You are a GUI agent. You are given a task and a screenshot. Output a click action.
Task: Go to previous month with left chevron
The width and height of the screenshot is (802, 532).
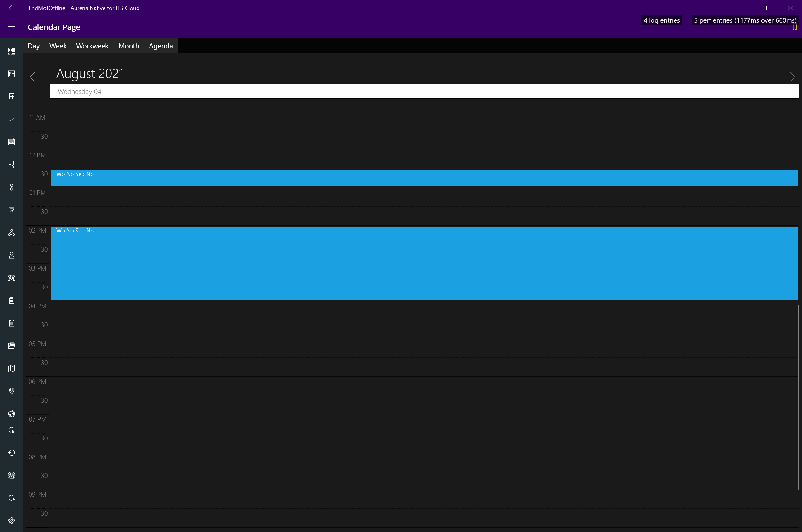coord(33,77)
